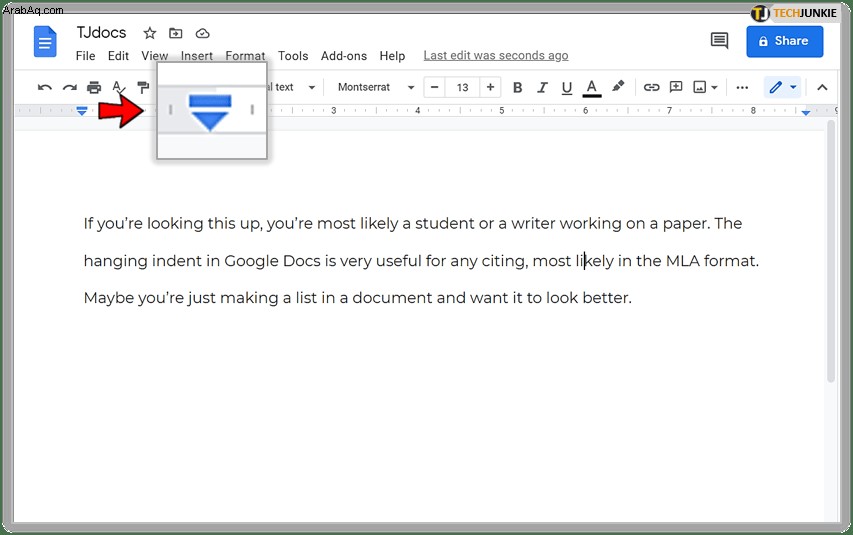The width and height of the screenshot is (853, 535).
Task: Hide the menus with the chevron
Action: [x=822, y=87]
